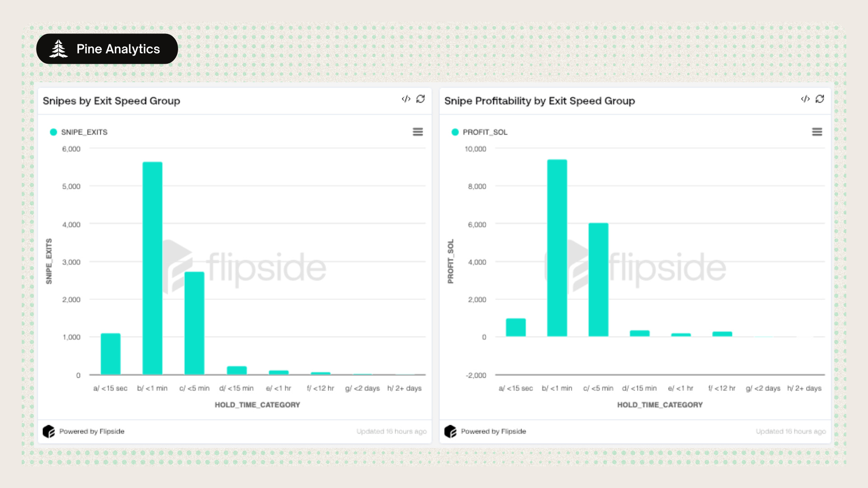Refresh the Snipe Profitability by Exit Speed chart
868x488 pixels.
(820, 99)
